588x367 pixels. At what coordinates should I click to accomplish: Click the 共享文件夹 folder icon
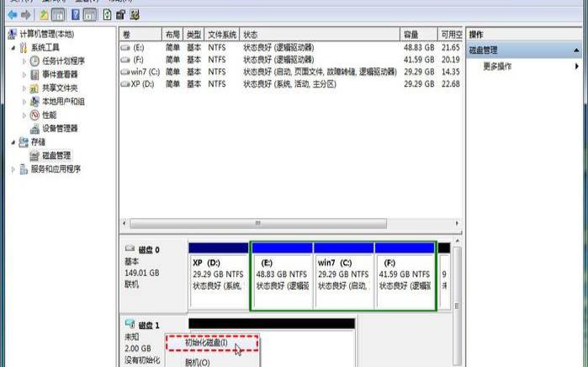click(34, 88)
